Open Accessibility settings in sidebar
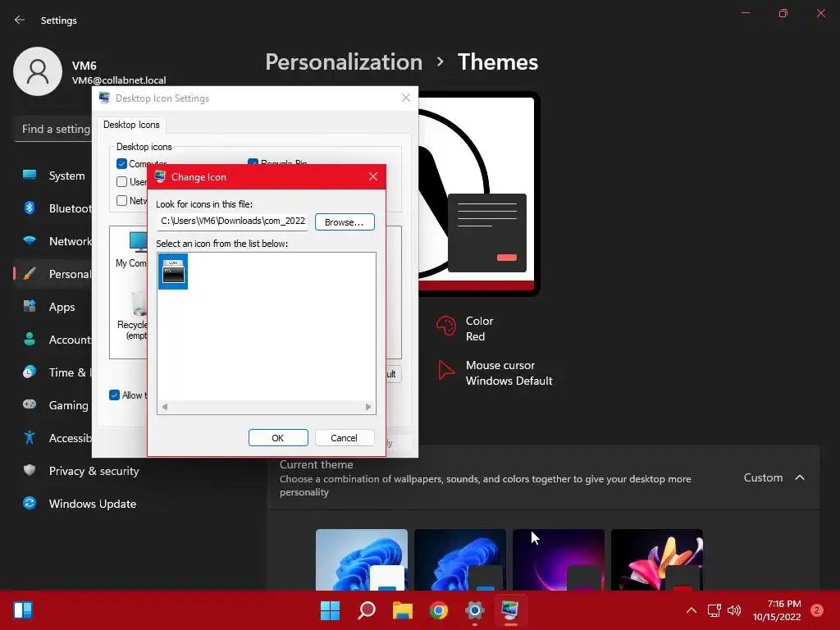The height and width of the screenshot is (630, 840). point(53,438)
